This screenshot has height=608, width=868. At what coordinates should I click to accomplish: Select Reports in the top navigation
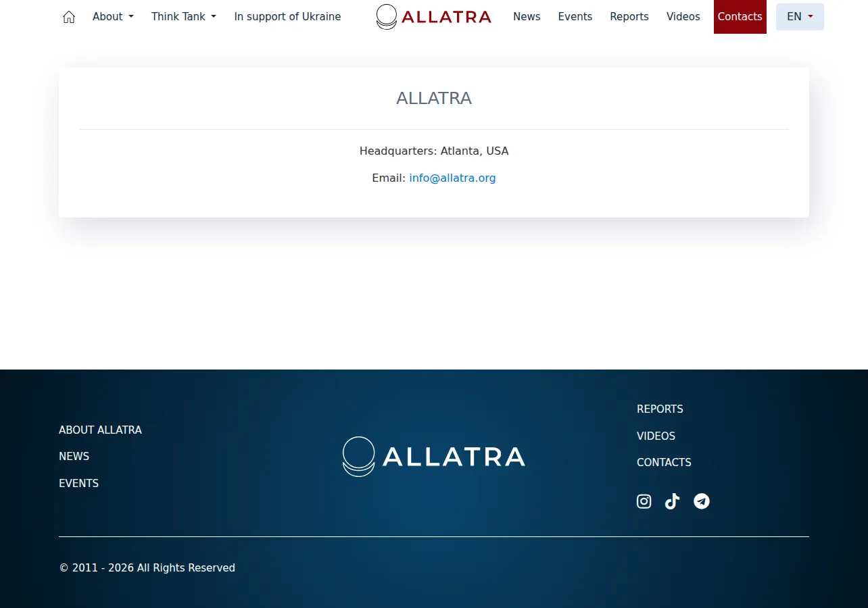click(x=629, y=17)
